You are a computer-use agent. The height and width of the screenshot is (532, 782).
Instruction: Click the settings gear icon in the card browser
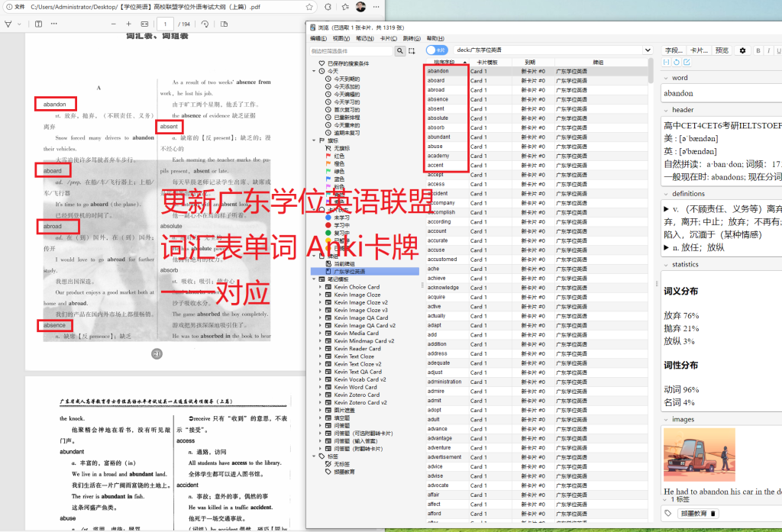(743, 50)
